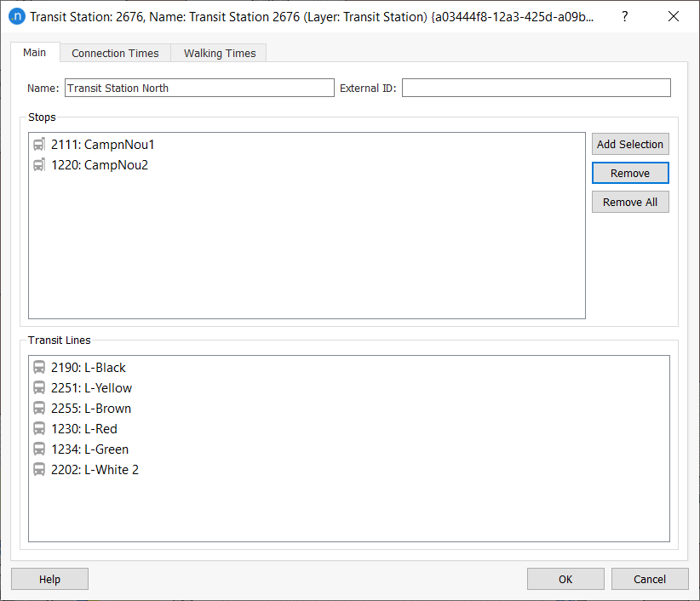
Task: Click the bus icon next to L-Red
Action: [39, 429]
